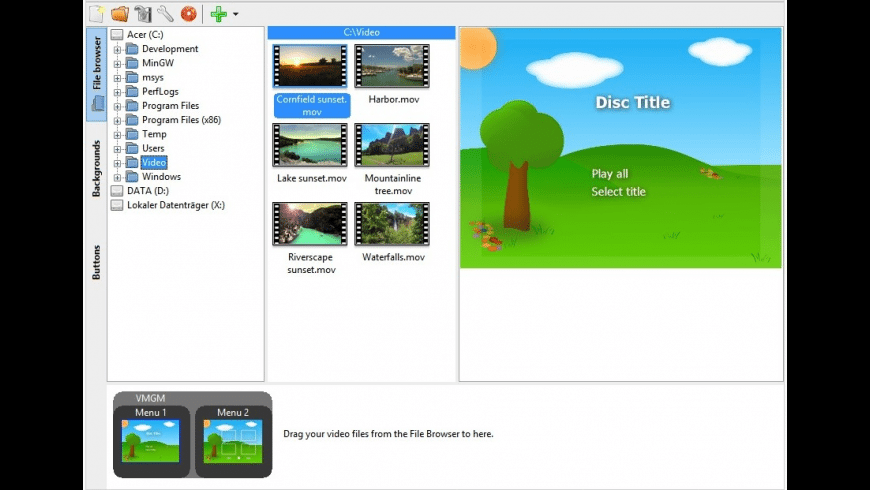This screenshot has height=490, width=870.
Task: Click the PerfLogs folder icon
Action: click(x=132, y=91)
